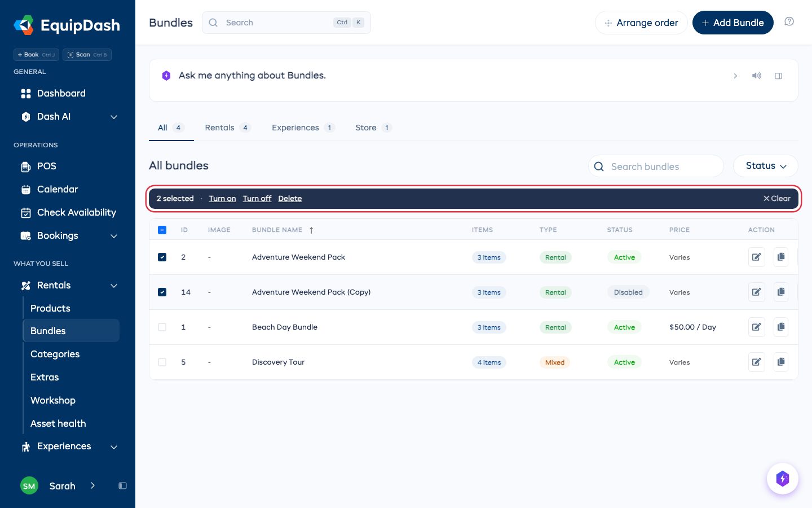Click the edit icon for Adventure Weekend Pack
This screenshot has height=508, width=812.
(757, 257)
